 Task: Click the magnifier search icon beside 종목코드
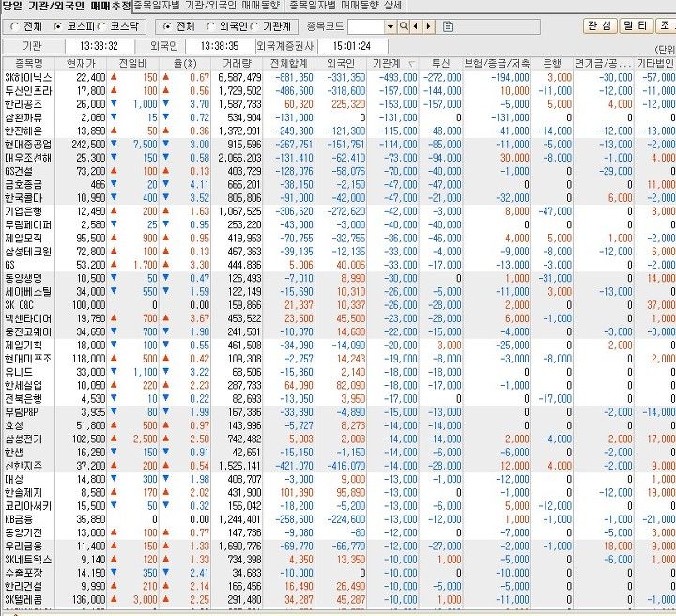(404, 26)
